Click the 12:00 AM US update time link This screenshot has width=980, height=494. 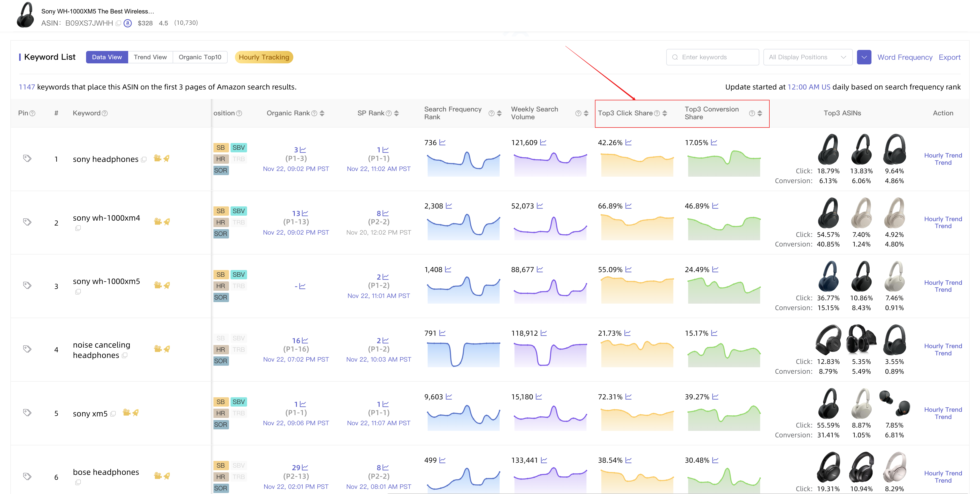809,87
